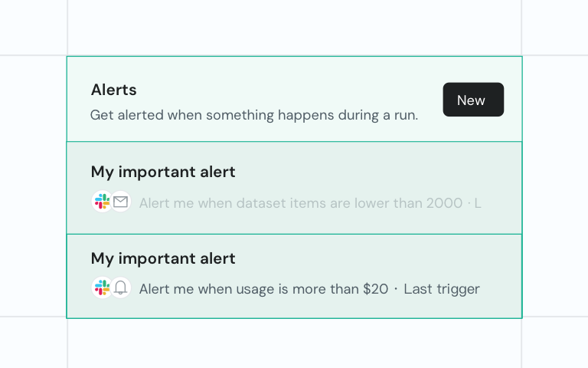Click the Last trigger label
The height and width of the screenshot is (368, 588).
point(442,289)
